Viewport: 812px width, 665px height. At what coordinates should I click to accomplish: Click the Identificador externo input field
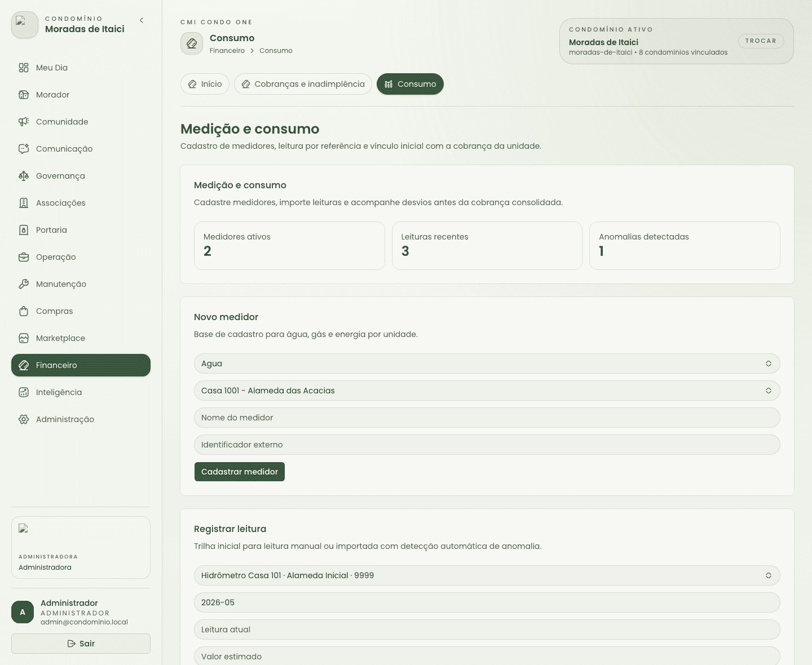487,445
